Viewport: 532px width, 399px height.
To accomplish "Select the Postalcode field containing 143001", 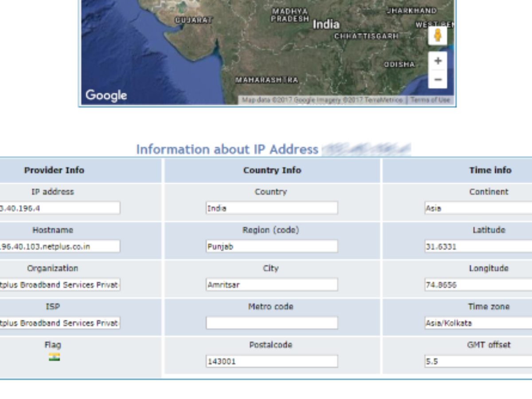I will pyautogui.click(x=272, y=361).
